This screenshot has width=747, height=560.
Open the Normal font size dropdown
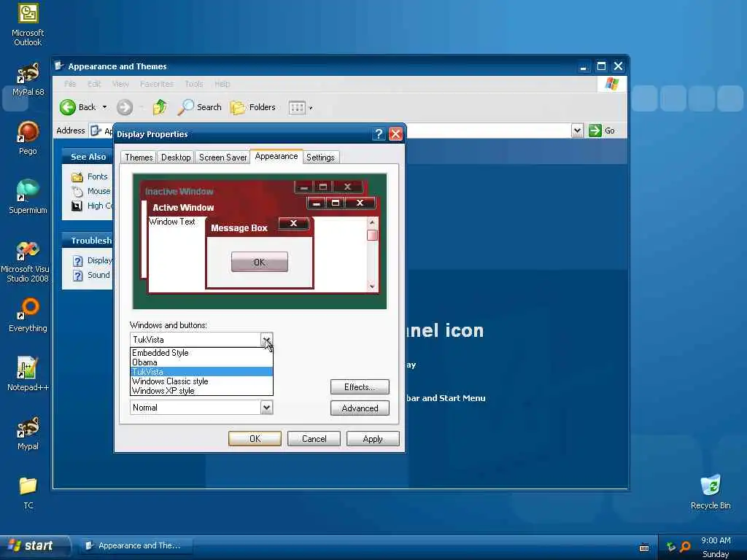[267, 408]
